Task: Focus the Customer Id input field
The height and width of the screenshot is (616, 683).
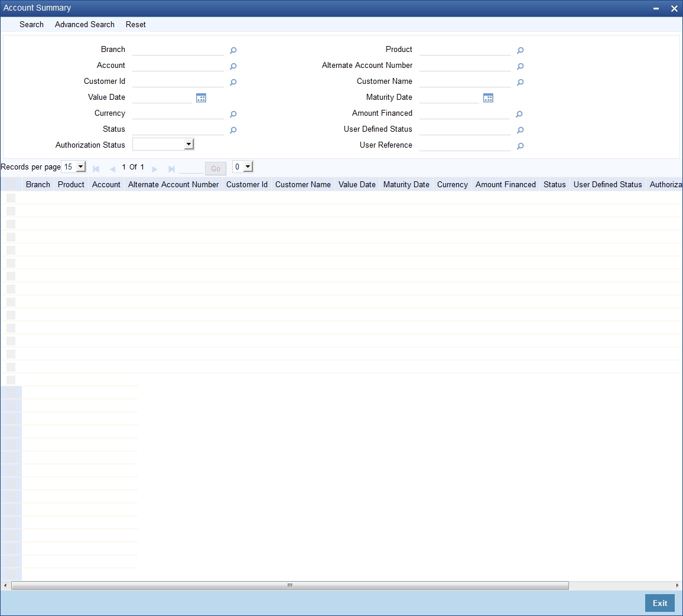Action: [x=178, y=82]
